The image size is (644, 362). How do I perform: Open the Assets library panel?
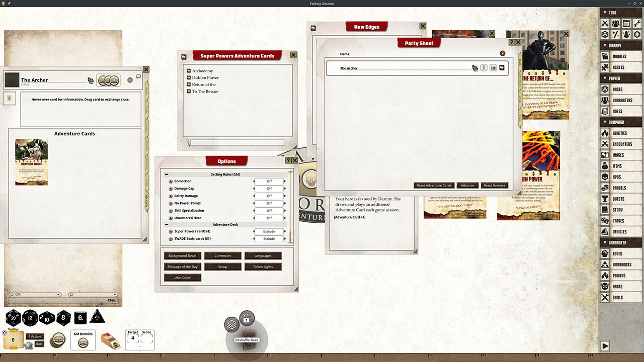[620, 67]
